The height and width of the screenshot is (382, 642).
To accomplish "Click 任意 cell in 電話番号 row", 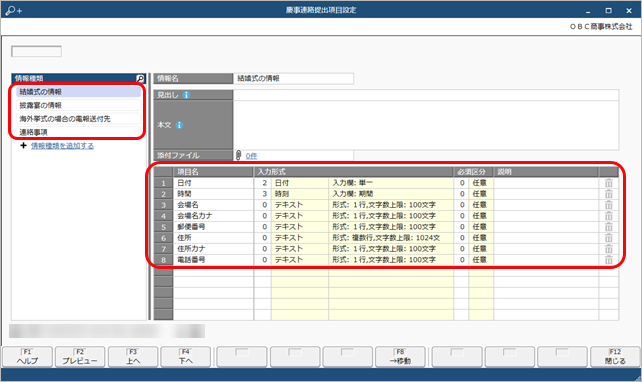I will (x=481, y=260).
